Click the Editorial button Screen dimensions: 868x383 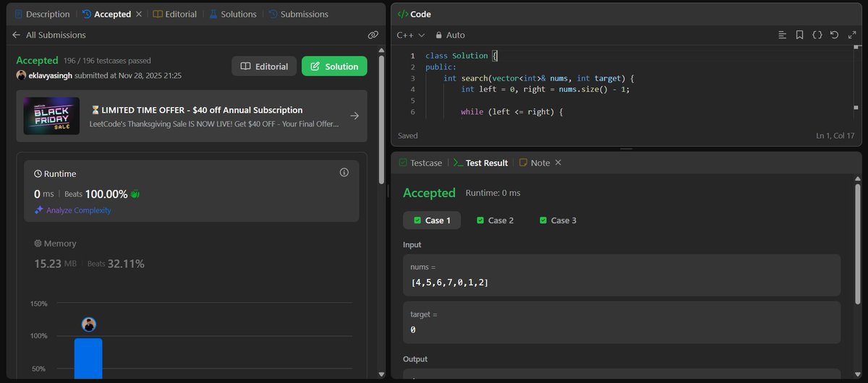point(264,66)
